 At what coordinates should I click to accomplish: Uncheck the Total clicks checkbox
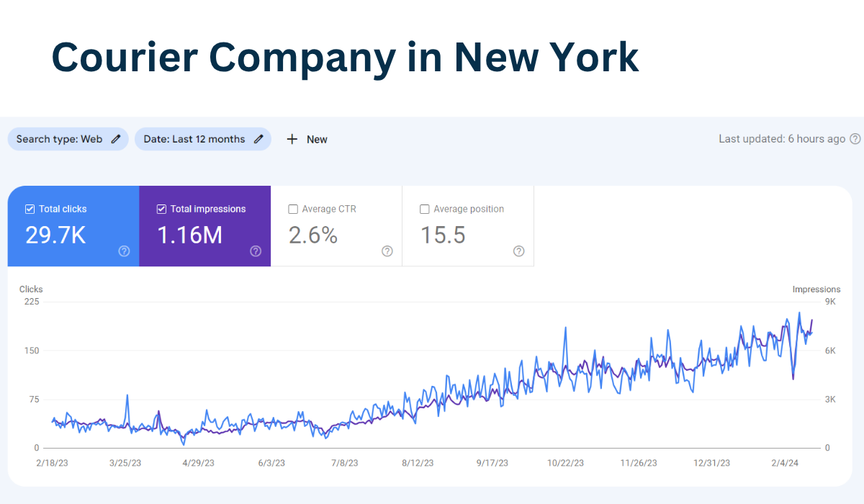pyautogui.click(x=30, y=209)
